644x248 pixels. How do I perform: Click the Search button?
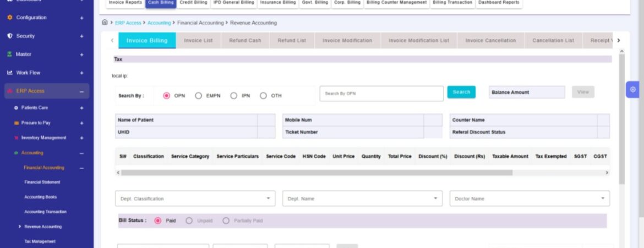coord(461,92)
